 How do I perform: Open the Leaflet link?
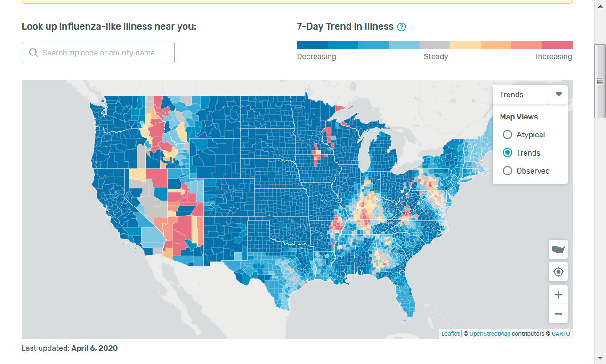tap(450, 334)
